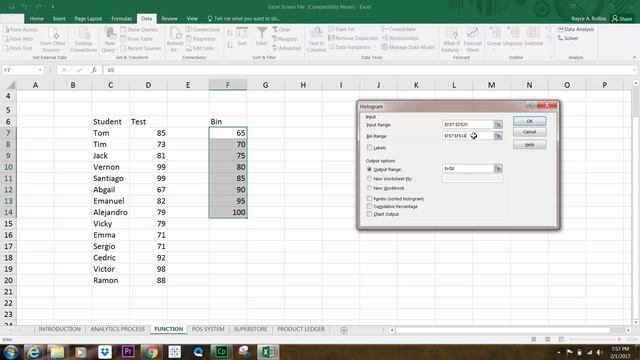640x360 pixels.
Task: Add a new sheet with plus button
Action: (344, 330)
